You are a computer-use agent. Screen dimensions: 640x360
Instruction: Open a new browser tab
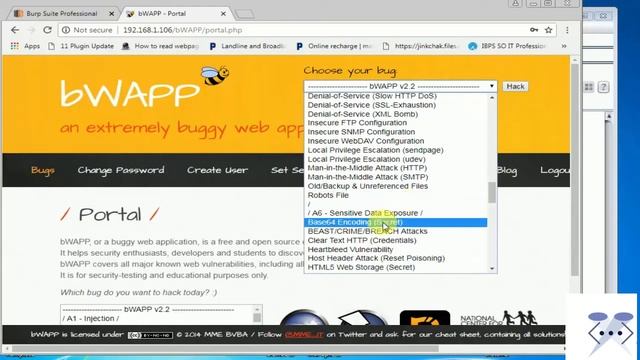click(244, 14)
